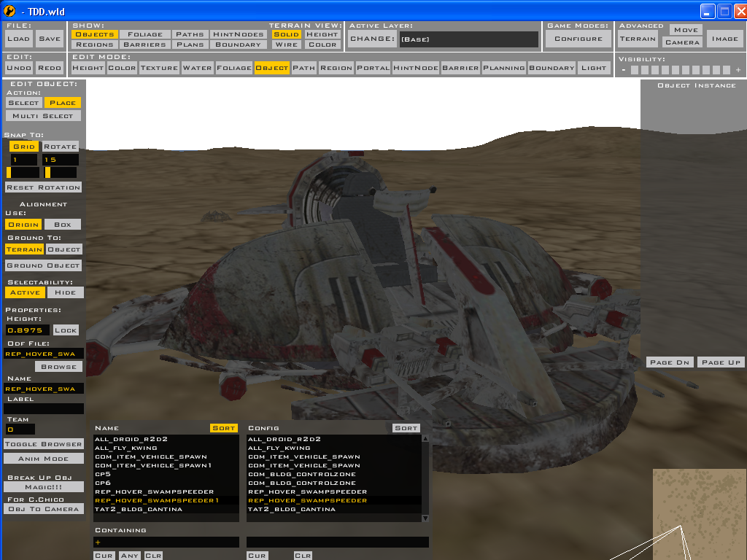This screenshot has height=560, width=747.
Task: Click the Magic!!! button
Action: (x=43, y=486)
